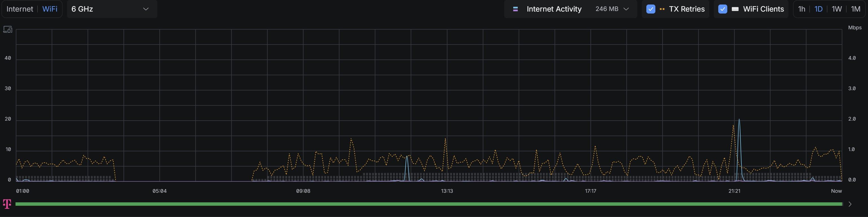Click the chevron beside 246 MB
Viewport: 868px width, 217px height.
[x=626, y=9]
